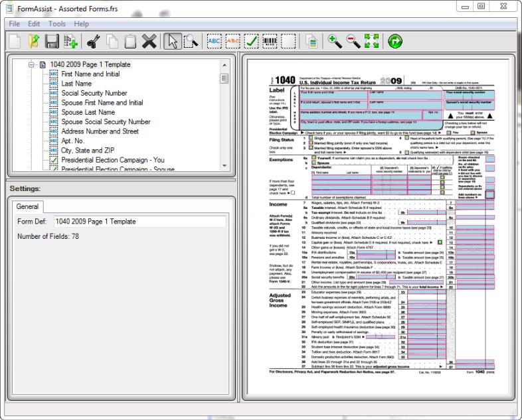Screen dimensions: 522x420
Task: Click the field tree scrollbar down arrow
Action: (224, 165)
